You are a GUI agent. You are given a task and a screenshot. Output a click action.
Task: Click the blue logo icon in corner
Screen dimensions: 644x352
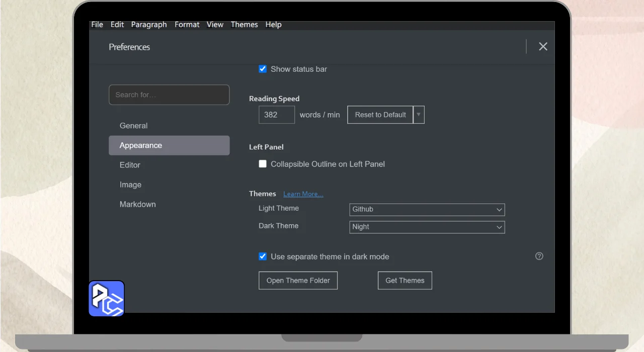107,299
